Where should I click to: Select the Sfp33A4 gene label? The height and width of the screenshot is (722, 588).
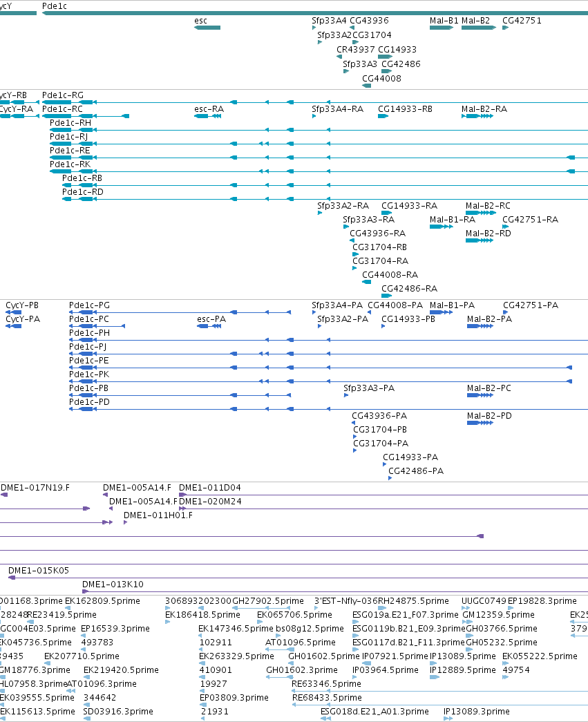[329, 21]
